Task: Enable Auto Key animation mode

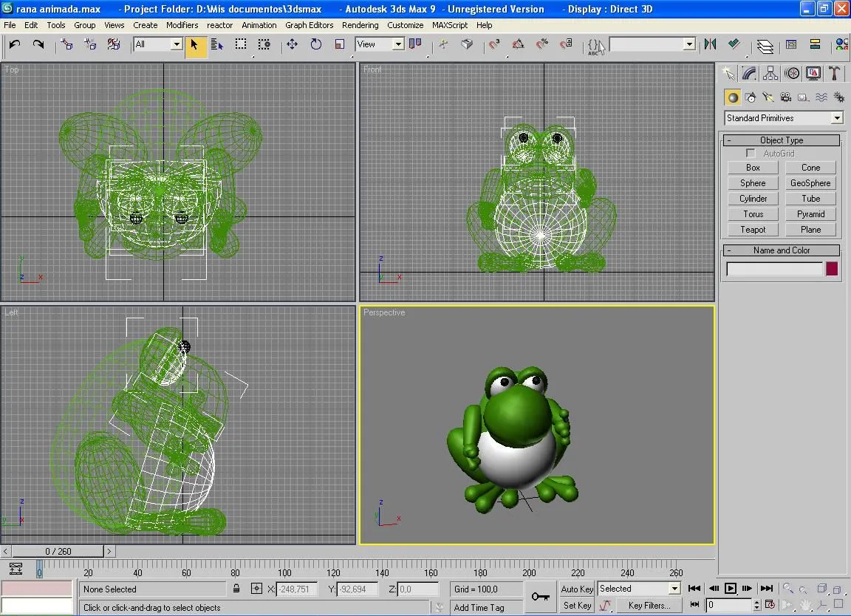Action: (576, 589)
